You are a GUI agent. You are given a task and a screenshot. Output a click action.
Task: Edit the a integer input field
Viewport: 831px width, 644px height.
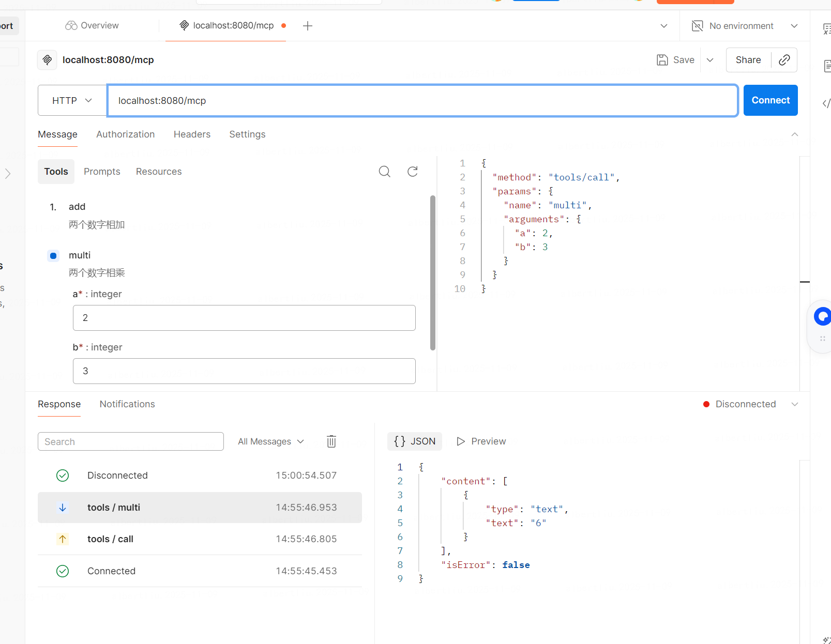[244, 318]
